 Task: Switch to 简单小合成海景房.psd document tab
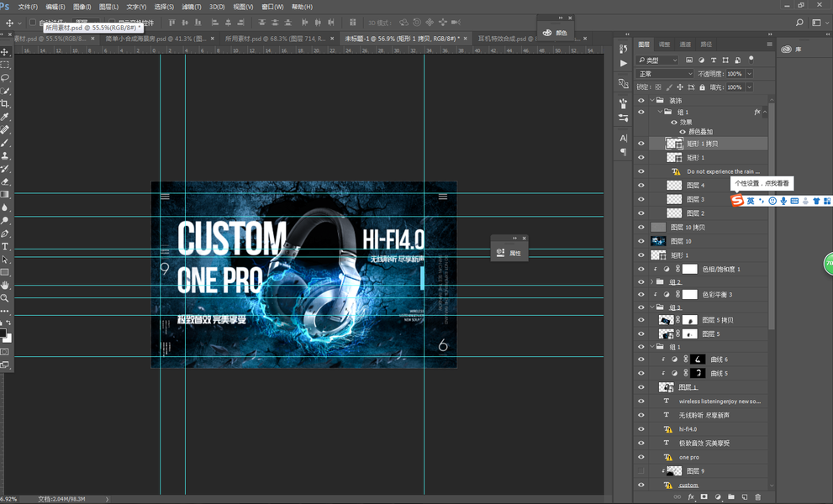(x=156, y=39)
